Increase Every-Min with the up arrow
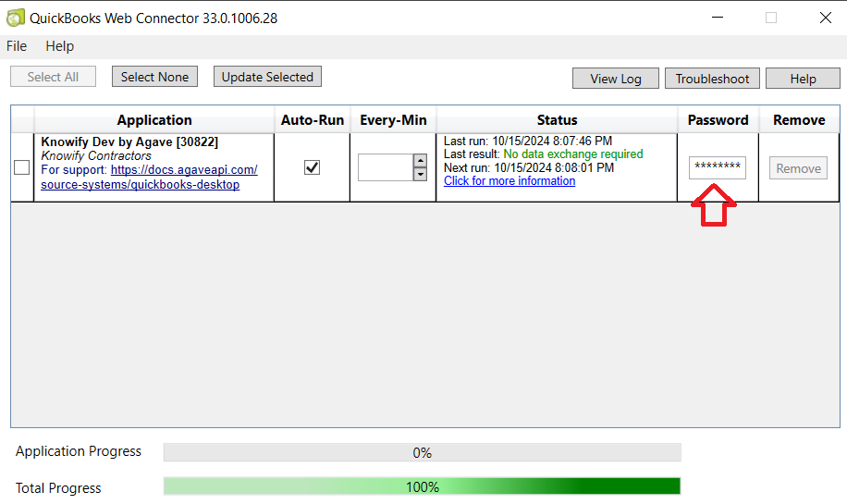 420,160
